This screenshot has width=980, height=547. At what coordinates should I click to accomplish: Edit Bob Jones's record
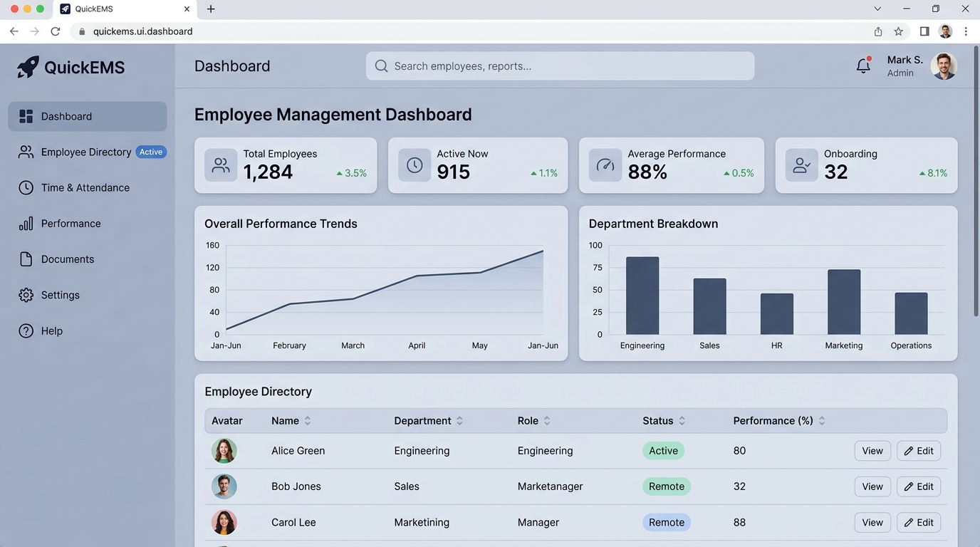[x=919, y=486]
